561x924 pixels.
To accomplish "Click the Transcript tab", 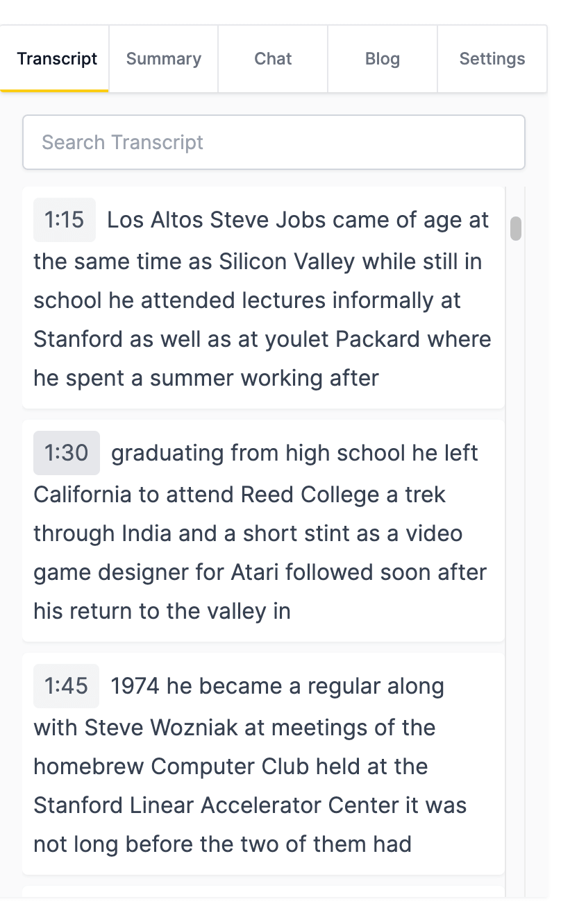I will pos(57,59).
